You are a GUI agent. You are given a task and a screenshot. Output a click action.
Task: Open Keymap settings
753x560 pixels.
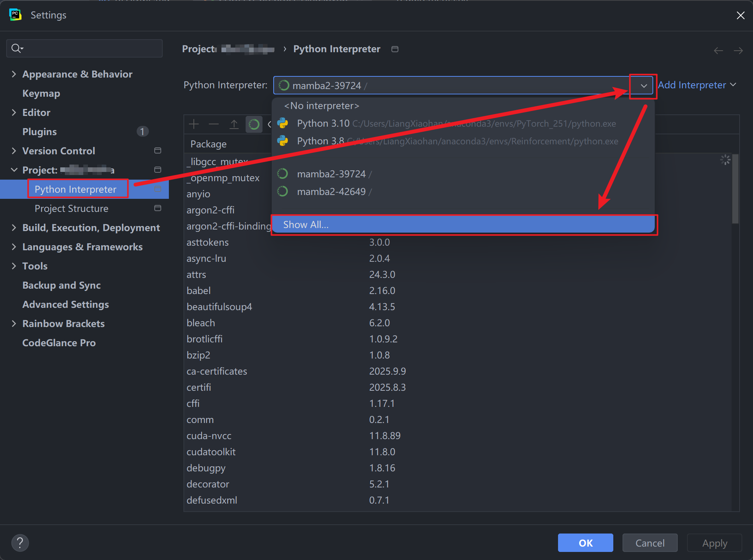coord(41,93)
